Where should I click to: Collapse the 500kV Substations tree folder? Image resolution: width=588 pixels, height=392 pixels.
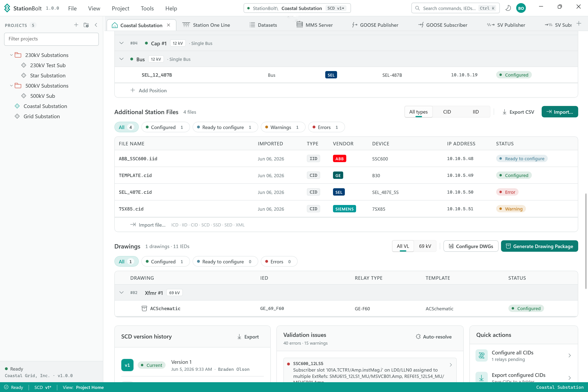pos(11,86)
